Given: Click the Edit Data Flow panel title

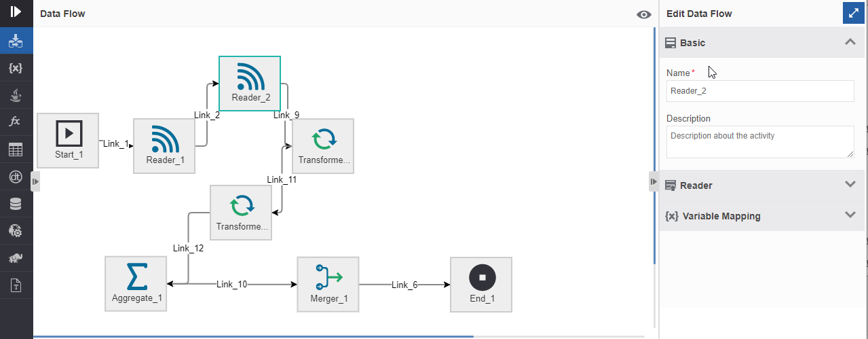Looking at the screenshot, I should click(699, 14).
